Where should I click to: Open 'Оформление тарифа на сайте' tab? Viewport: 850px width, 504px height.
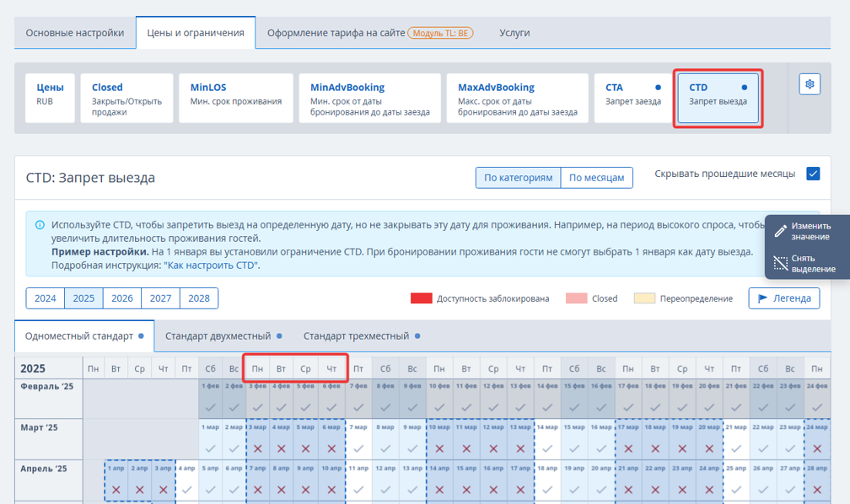coord(370,33)
